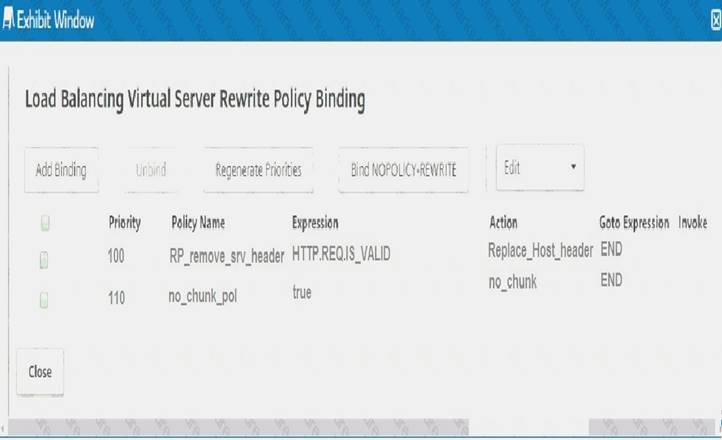This screenshot has width=722, height=440.
Task: Check the box for RP_remove_srv_header row
Action: click(44, 261)
